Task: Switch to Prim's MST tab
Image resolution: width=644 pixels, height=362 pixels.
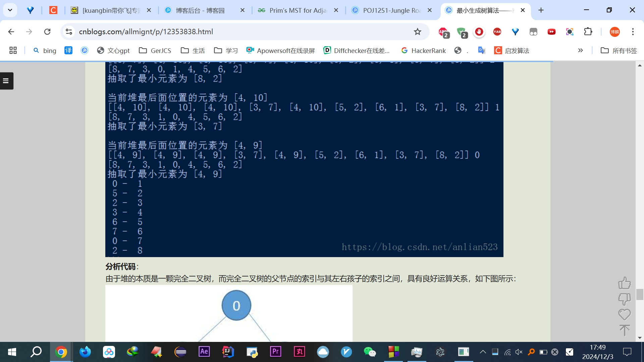Action: [297, 10]
